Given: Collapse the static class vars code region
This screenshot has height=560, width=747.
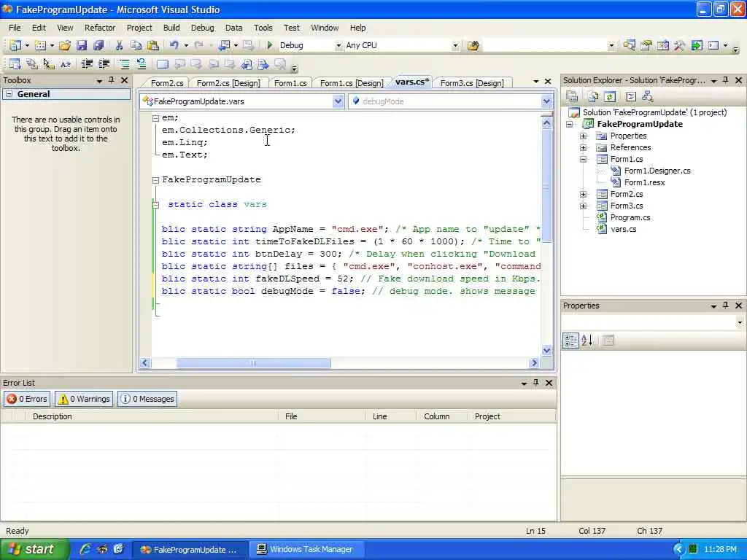Looking at the screenshot, I should tap(155, 205).
